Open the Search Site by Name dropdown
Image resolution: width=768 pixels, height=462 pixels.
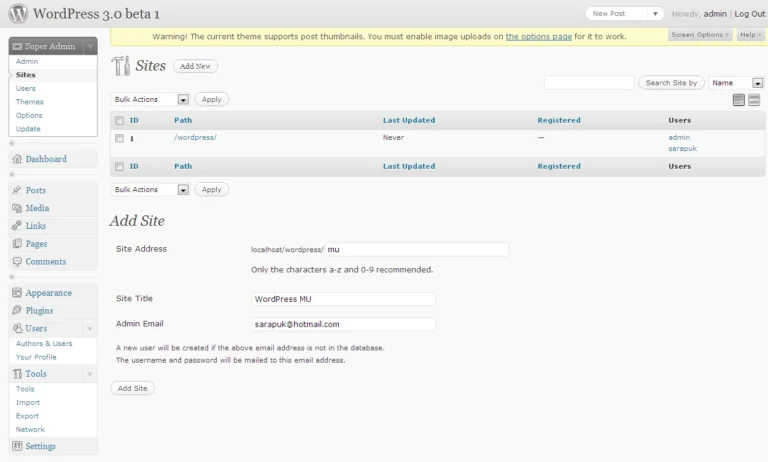(736, 83)
